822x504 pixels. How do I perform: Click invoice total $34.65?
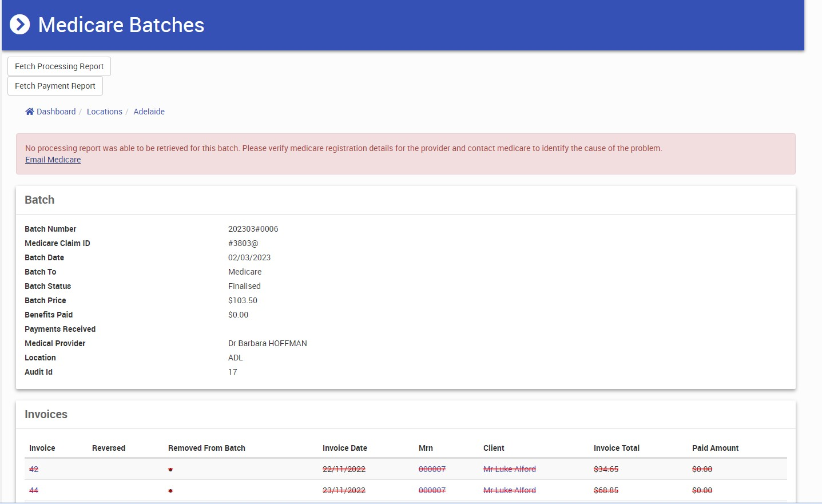pyautogui.click(x=606, y=469)
